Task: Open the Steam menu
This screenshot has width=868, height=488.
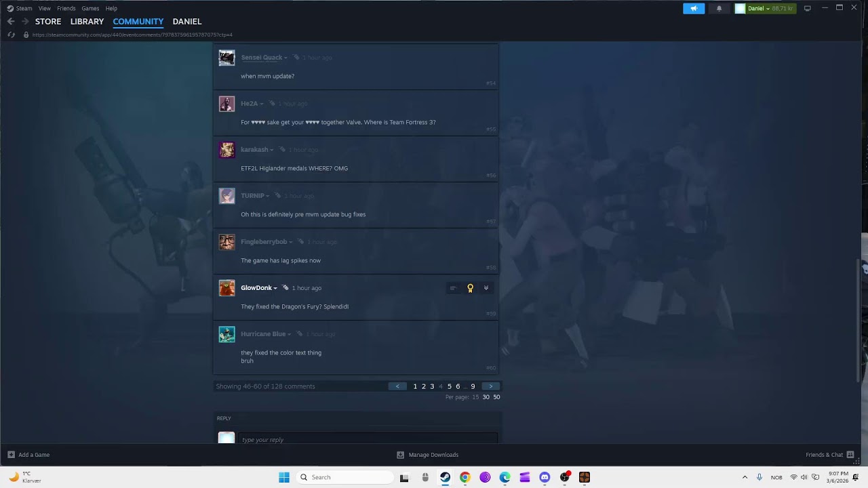Action: 24,8
